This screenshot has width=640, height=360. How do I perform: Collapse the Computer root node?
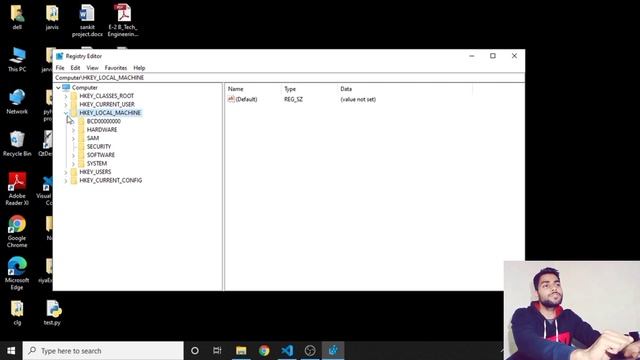[x=58, y=88]
